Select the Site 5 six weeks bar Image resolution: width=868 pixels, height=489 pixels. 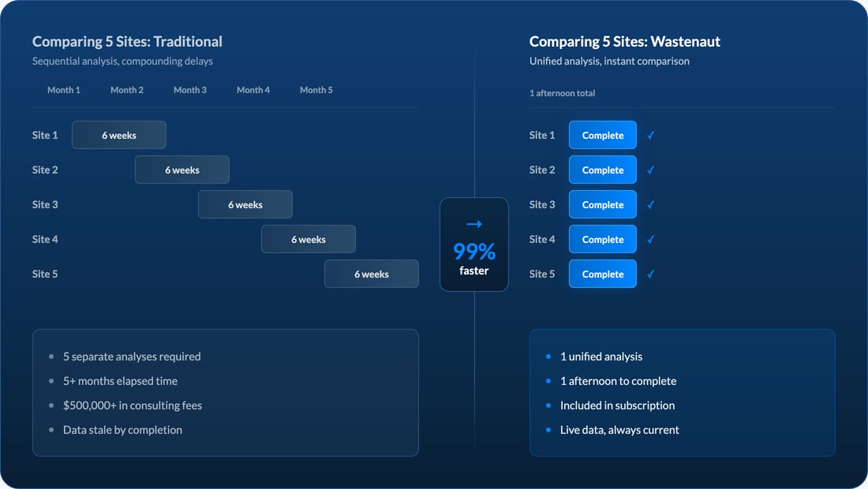[x=372, y=274]
